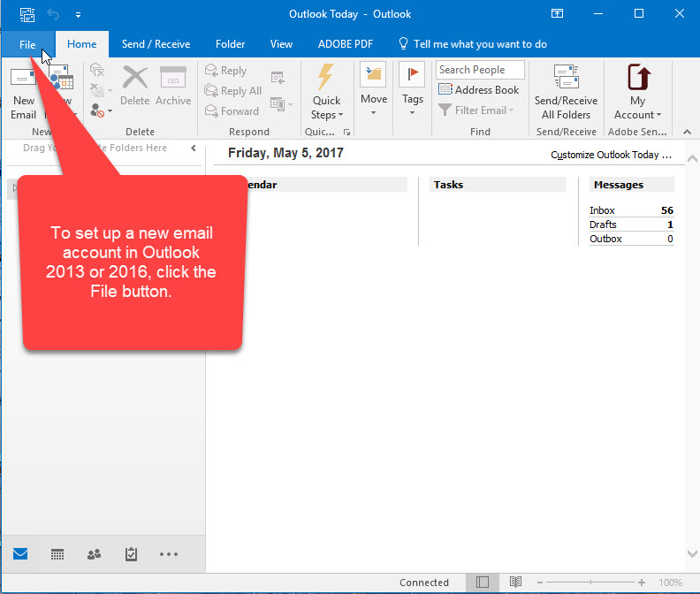The width and height of the screenshot is (700, 594).
Task: Open the Quick Steps gallery
Action: (x=326, y=93)
